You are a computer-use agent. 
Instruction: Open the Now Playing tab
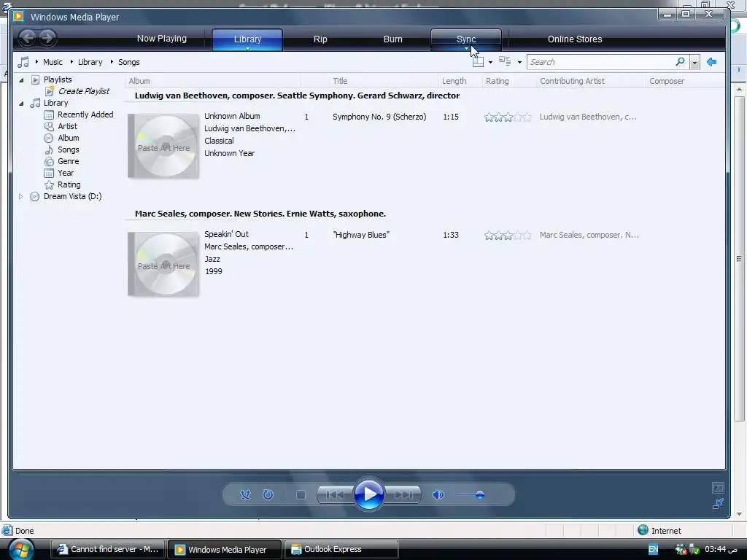(161, 39)
